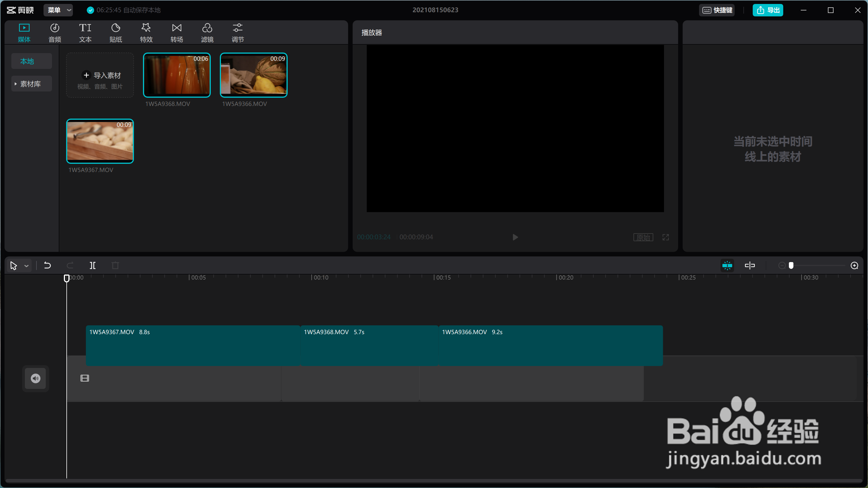Click the filmstrip cover icon on track
The width and height of the screenshot is (868, 488).
point(85,378)
